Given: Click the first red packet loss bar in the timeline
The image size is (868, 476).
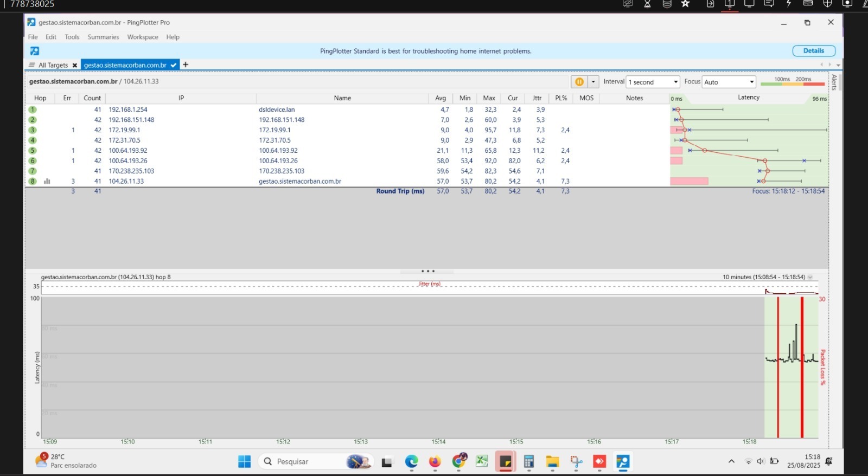Looking at the screenshot, I should click(x=778, y=368).
